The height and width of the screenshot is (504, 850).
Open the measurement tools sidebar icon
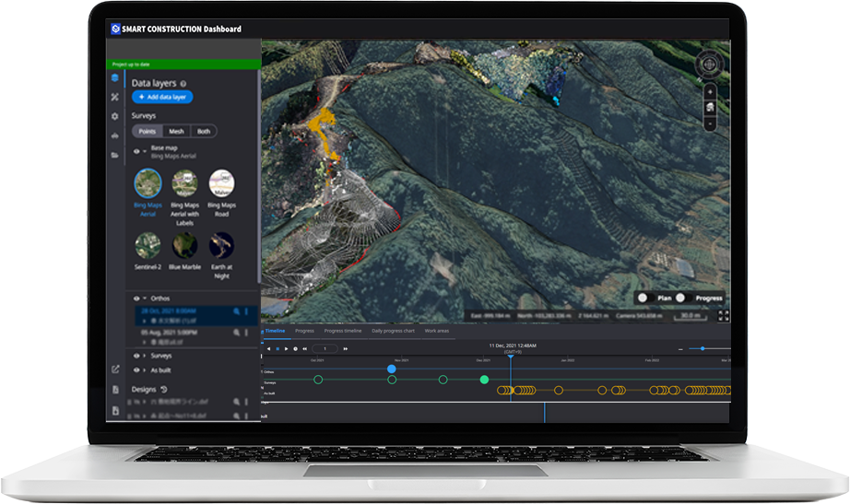click(x=114, y=97)
